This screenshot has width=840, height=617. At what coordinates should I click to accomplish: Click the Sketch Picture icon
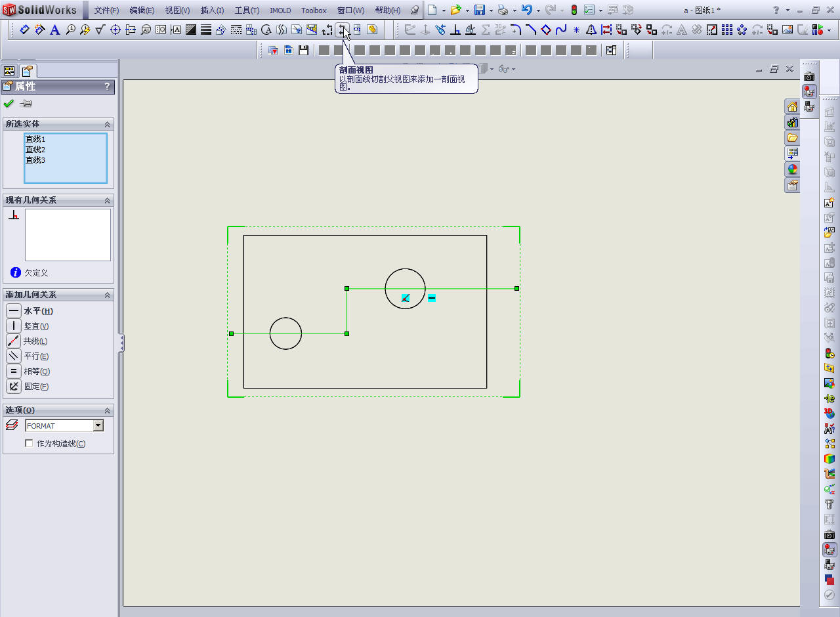coord(787,30)
